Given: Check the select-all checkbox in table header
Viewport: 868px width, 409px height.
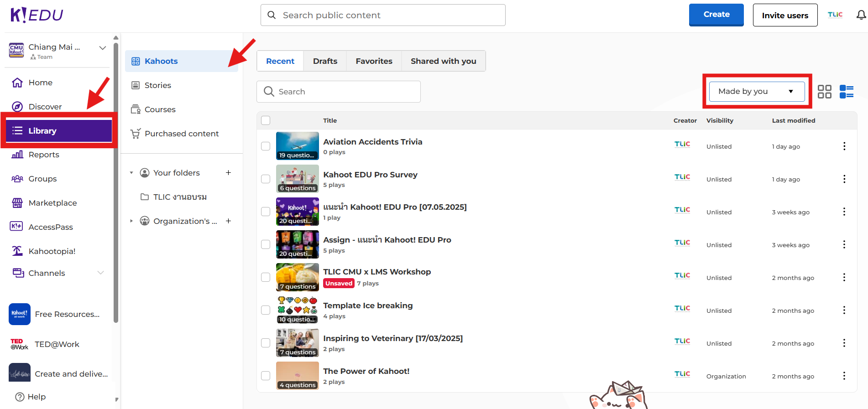Looking at the screenshot, I should click(266, 120).
